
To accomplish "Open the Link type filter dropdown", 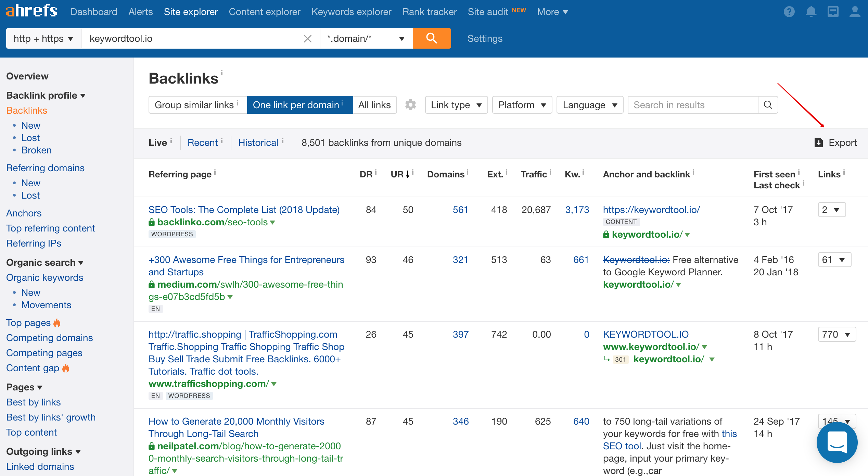I will [x=456, y=105].
